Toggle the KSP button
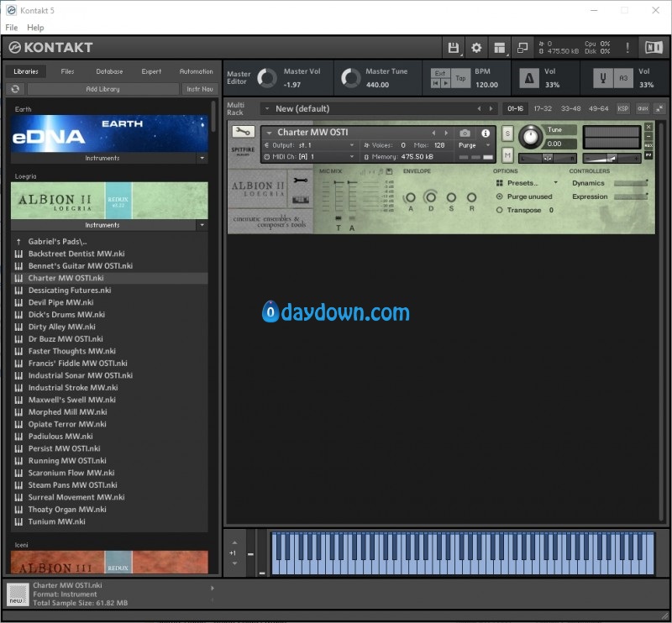 (x=622, y=109)
